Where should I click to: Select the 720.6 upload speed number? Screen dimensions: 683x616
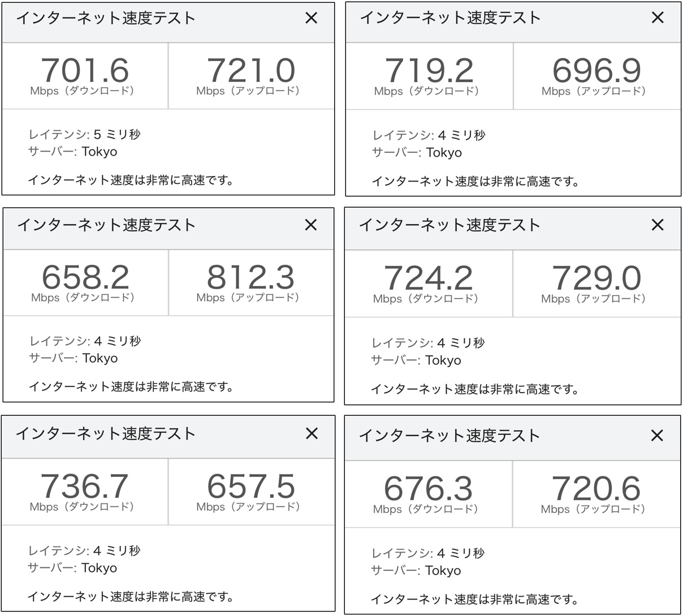[x=596, y=489]
